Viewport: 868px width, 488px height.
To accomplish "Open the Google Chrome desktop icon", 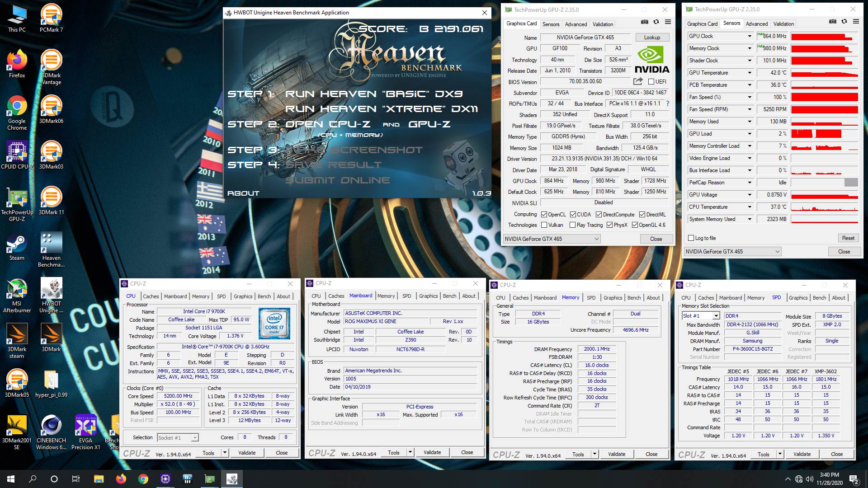I will click(17, 113).
